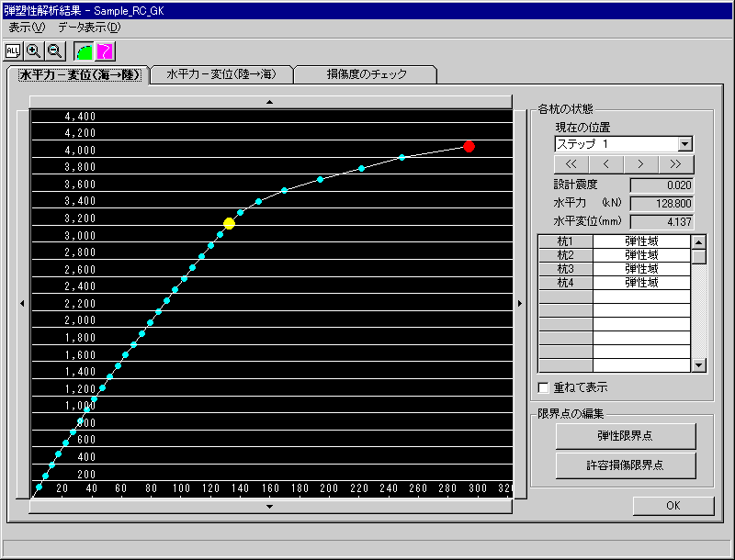Click the pile table scrollbar down arrow
This screenshot has height=560, width=735.
pyautogui.click(x=697, y=364)
